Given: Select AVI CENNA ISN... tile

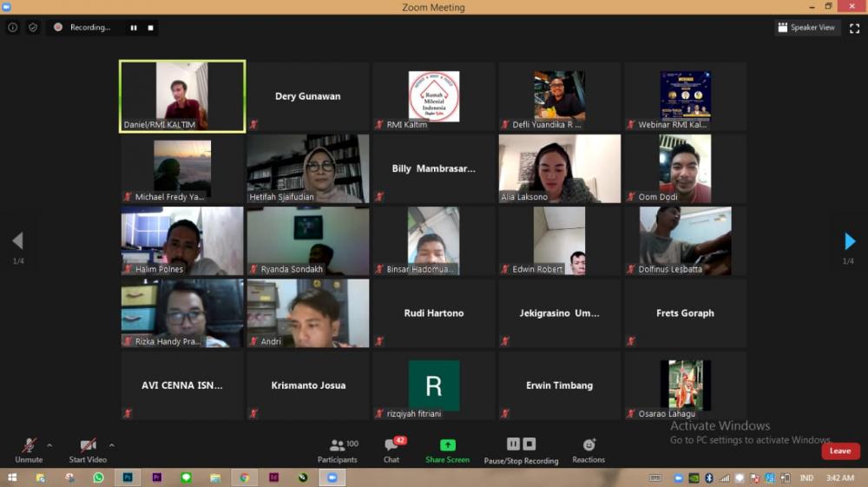Looking at the screenshot, I should (182, 385).
